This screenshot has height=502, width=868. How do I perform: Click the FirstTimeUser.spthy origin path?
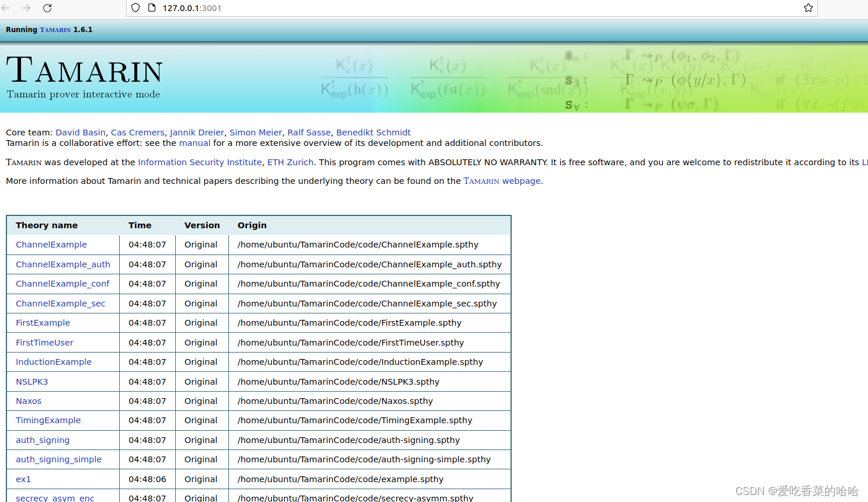(x=351, y=343)
